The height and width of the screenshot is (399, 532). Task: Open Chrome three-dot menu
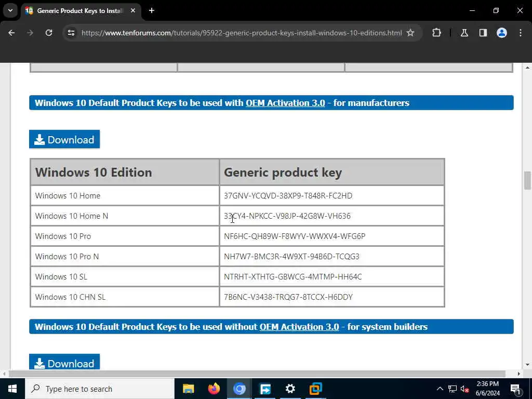[521, 33]
